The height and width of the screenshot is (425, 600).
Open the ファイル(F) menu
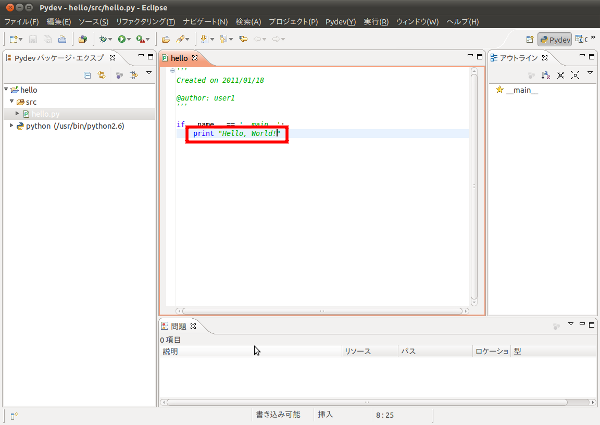pos(21,22)
